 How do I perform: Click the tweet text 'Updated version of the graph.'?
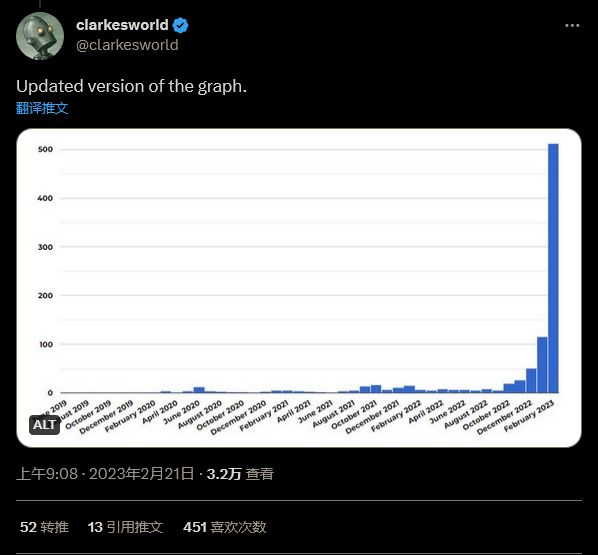pyautogui.click(x=132, y=86)
